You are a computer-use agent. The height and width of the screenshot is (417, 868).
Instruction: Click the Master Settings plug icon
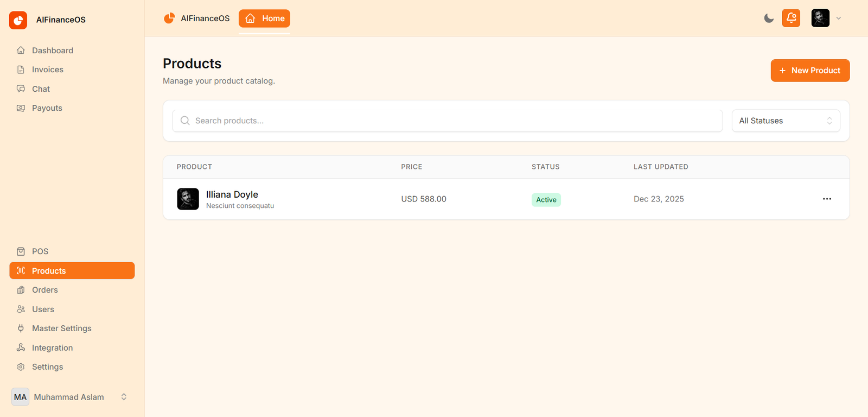click(21, 328)
